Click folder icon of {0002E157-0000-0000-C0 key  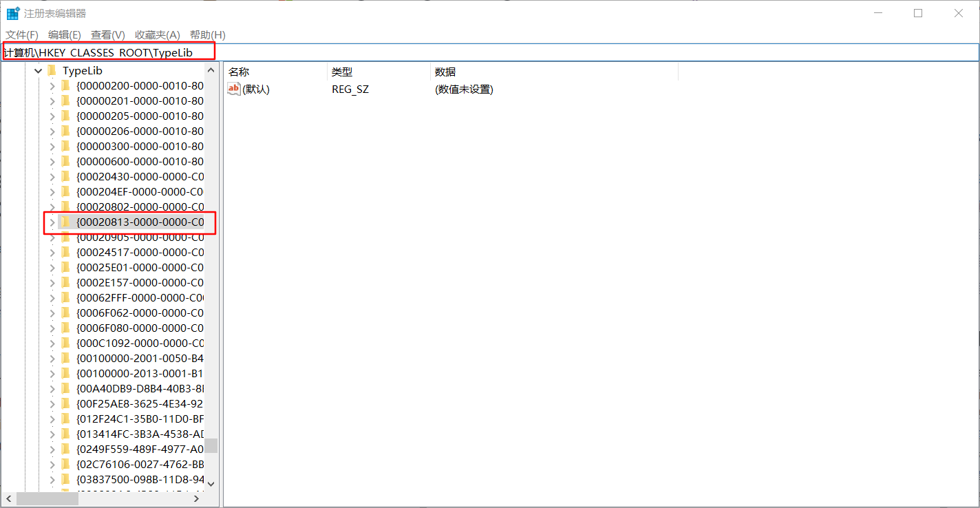(x=66, y=282)
